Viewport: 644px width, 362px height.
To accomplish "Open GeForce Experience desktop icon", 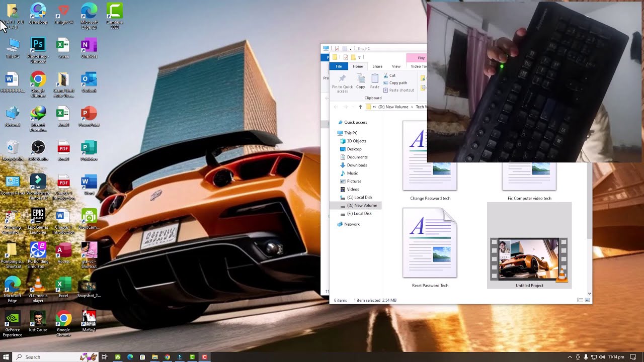I will pos(13,324).
